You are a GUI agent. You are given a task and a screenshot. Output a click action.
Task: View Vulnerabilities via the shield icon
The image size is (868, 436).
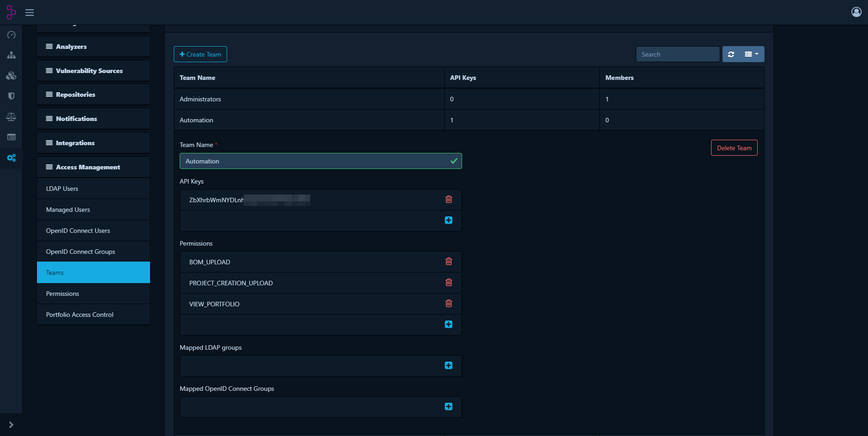pyautogui.click(x=11, y=96)
